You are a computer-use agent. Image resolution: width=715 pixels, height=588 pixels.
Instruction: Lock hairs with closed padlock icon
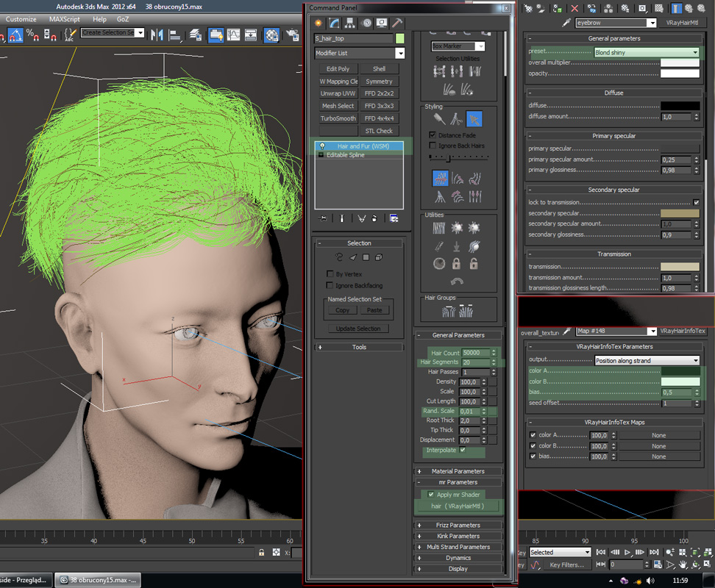coord(456,263)
